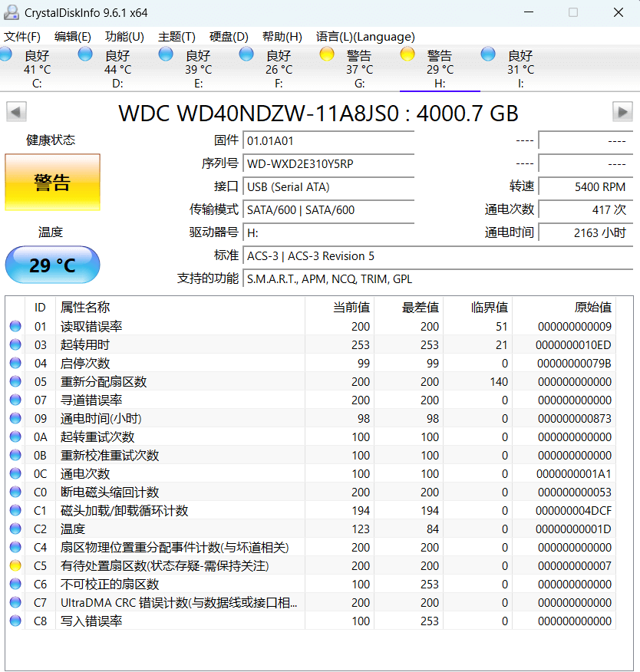Click the blue status orb for drive I:
640x672 pixels.
click(x=488, y=54)
